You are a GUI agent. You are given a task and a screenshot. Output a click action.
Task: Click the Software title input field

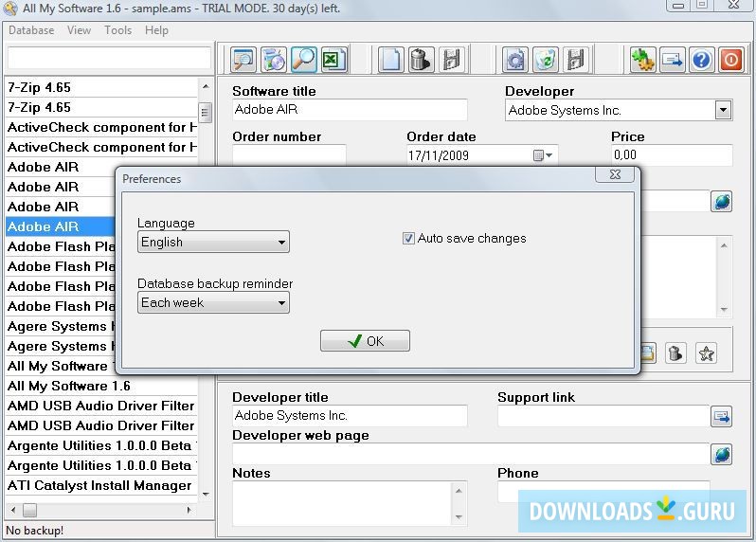point(350,110)
